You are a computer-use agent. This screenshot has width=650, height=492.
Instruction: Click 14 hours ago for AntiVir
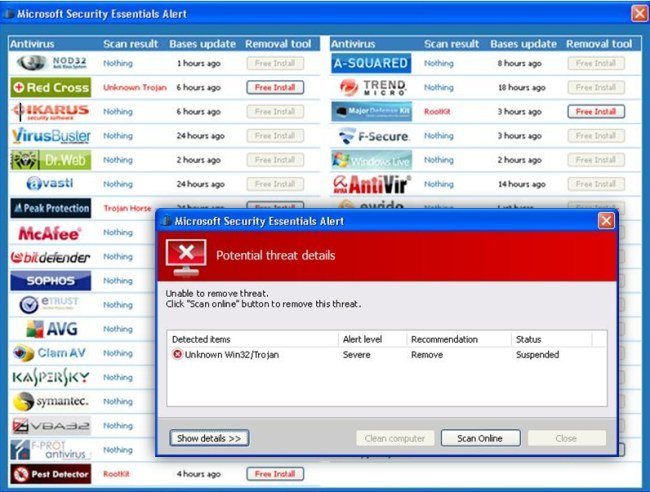(x=521, y=184)
